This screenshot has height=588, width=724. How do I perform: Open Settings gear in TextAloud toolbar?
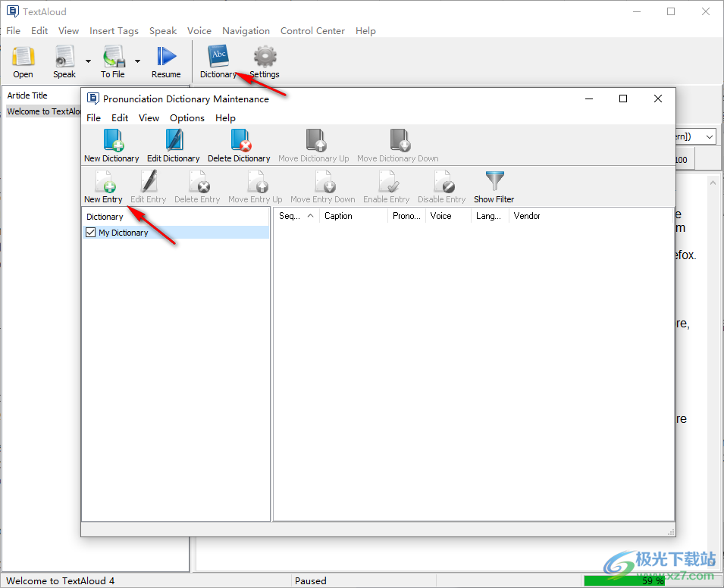pyautogui.click(x=265, y=56)
